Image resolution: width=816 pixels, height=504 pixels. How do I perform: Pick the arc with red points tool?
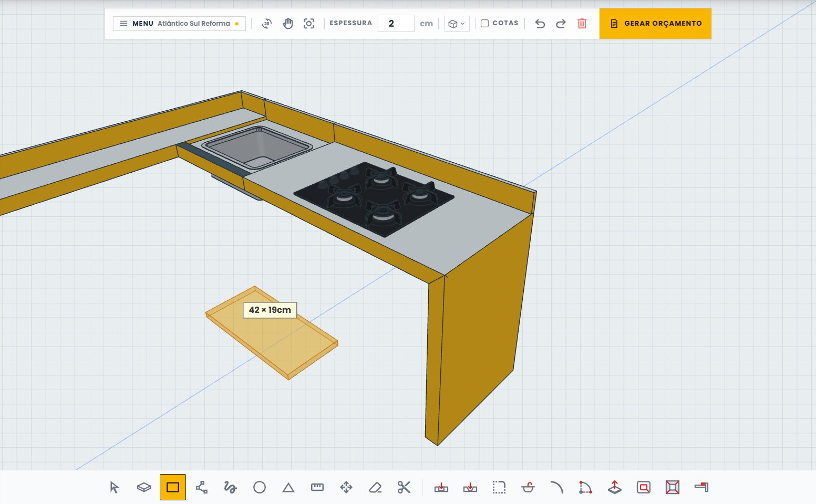[x=585, y=487]
